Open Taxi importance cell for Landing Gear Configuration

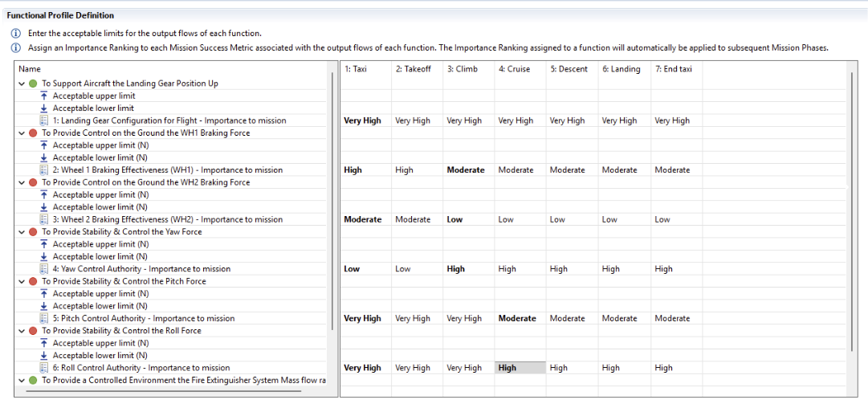click(x=365, y=120)
